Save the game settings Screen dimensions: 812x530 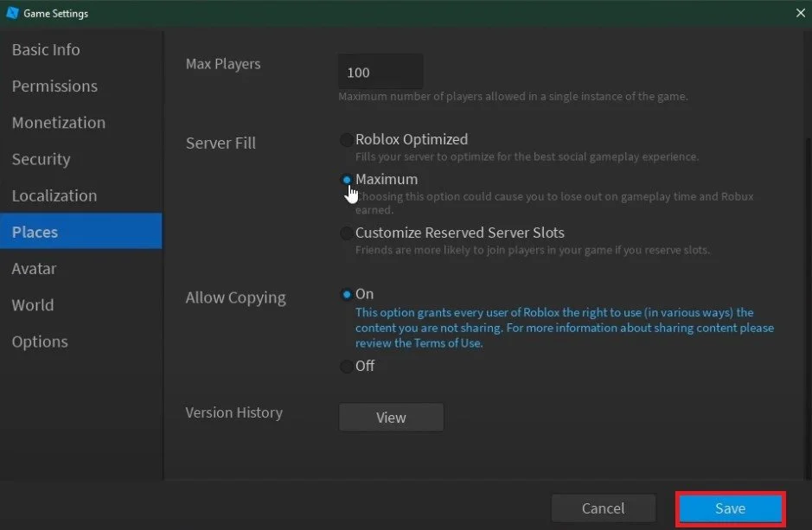(730, 508)
